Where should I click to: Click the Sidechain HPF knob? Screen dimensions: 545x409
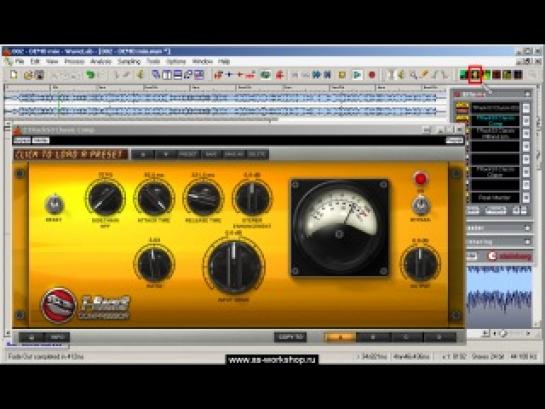[x=105, y=198]
